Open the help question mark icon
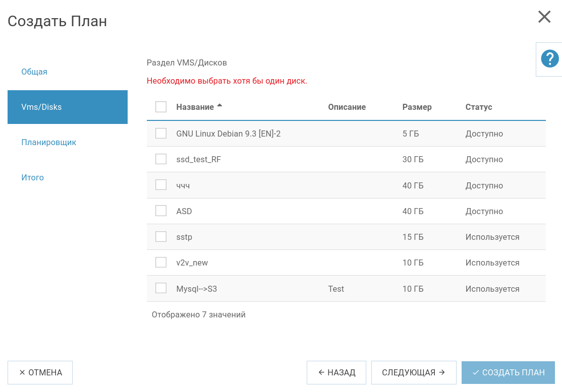 point(549,59)
